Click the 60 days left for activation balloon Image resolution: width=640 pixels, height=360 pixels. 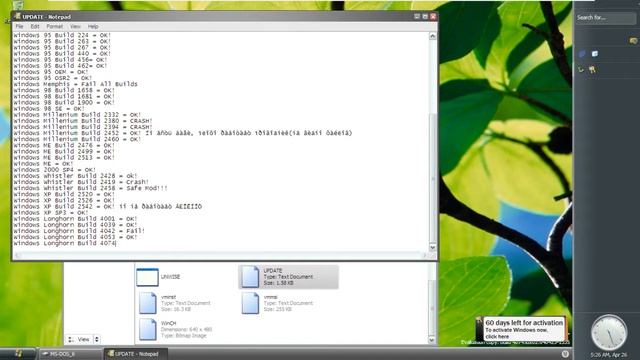[x=524, y=329]
